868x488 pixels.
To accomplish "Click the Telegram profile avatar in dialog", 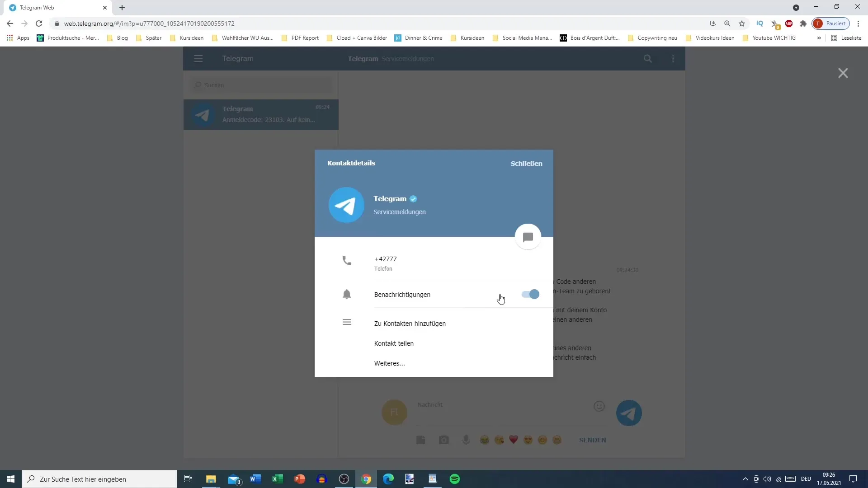I will point(346,205).
